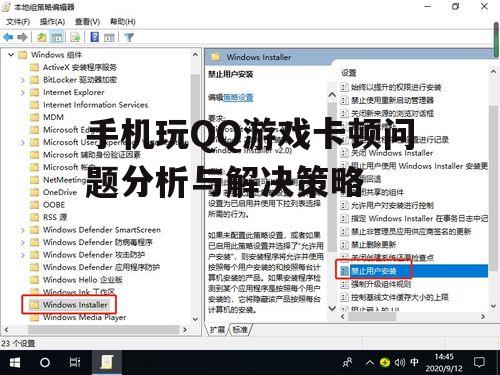Screen dimensions: 500x375
Task: Go forward using the toolbar forward arrow
Action: pyautogui.click(x=22, y=37)
